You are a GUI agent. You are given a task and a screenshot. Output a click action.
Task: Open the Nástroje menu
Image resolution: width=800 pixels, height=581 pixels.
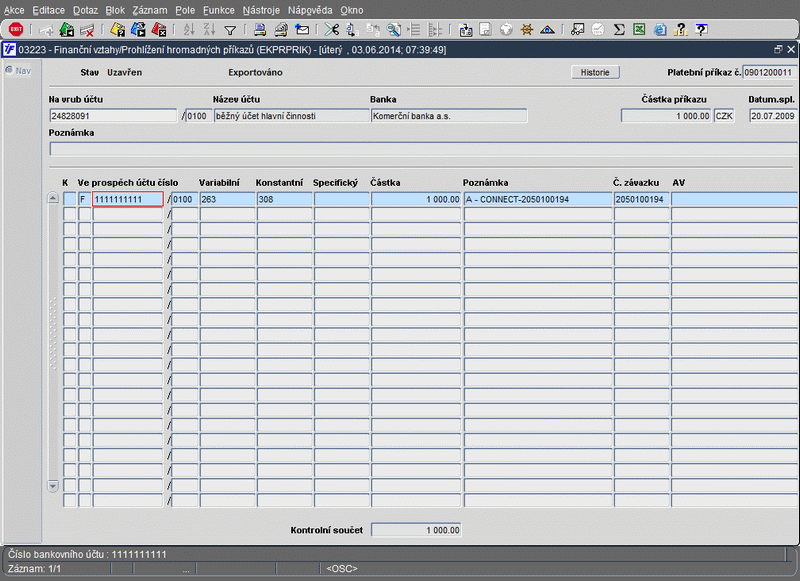(261, 10)
